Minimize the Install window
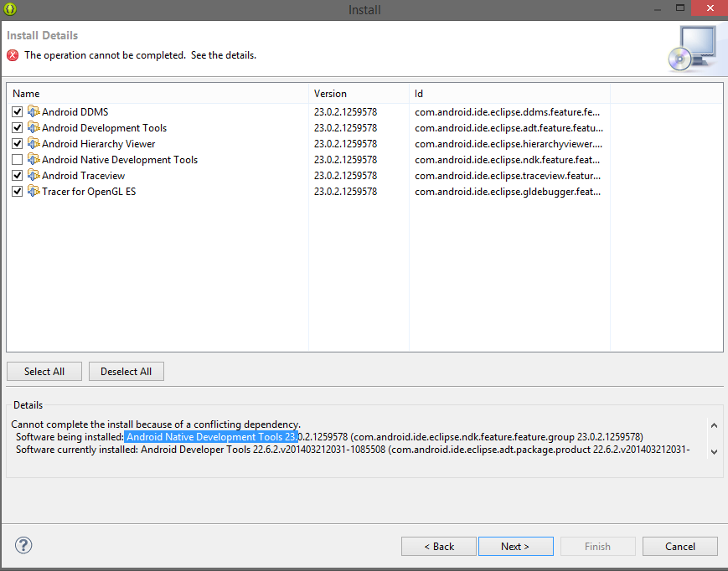 coord(658,9)
